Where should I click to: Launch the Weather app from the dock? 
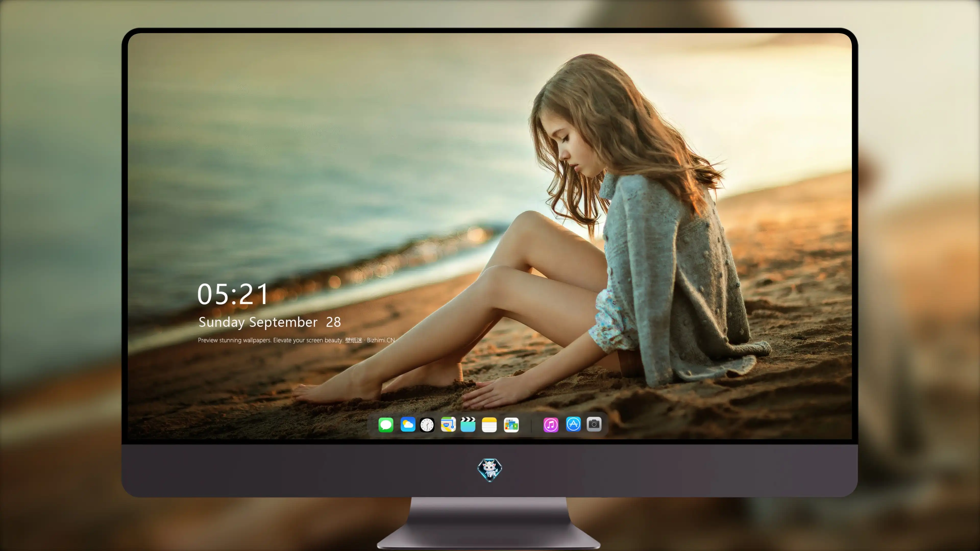pyautogui.click(x=408, y=424)
